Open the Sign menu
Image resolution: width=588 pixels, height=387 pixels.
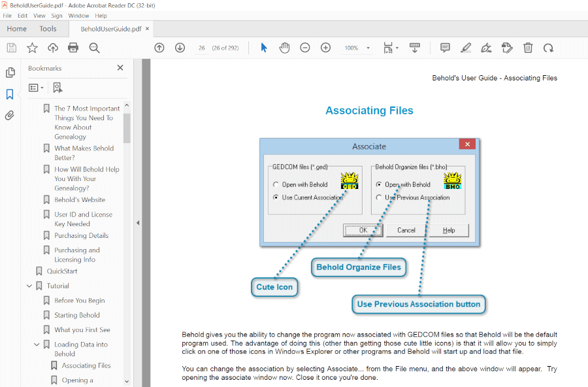coord(57,16)
